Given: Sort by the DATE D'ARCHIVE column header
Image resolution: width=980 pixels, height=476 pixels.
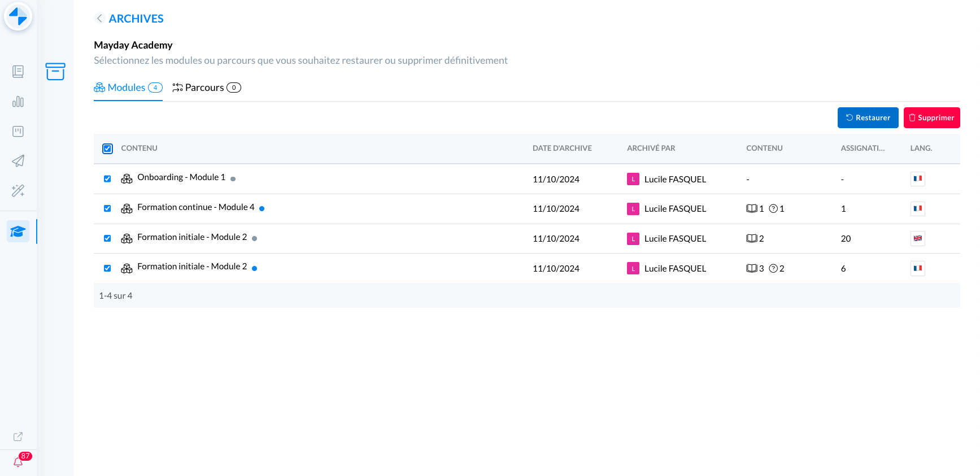Looking at the screenshot, I should coord(561,148).
